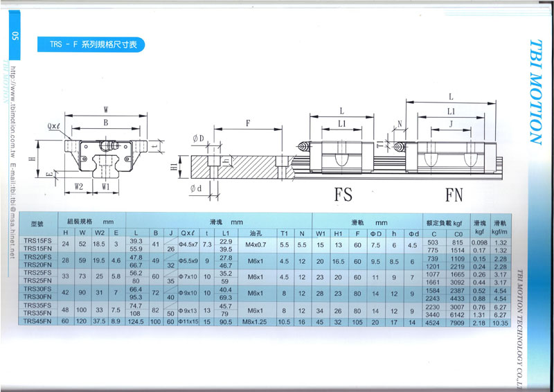The image size is (554, 392).
Task: Click the Φ9x13 cell
Action: [188, 311]
